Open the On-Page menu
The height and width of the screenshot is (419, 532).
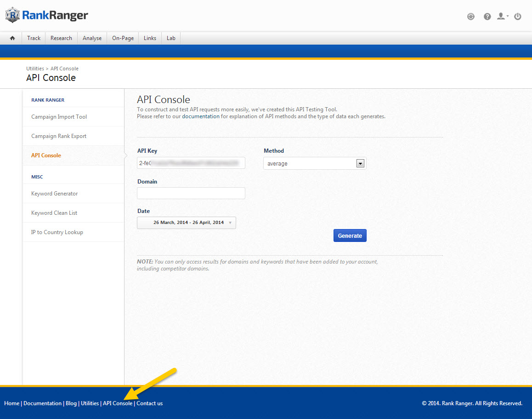pyautogui.click(x=123, y=38)
